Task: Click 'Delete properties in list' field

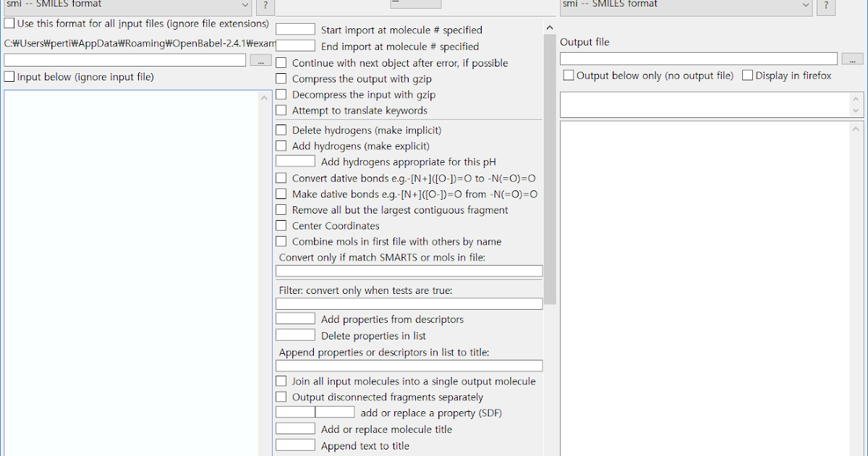Action: click(x=295, y=335)
